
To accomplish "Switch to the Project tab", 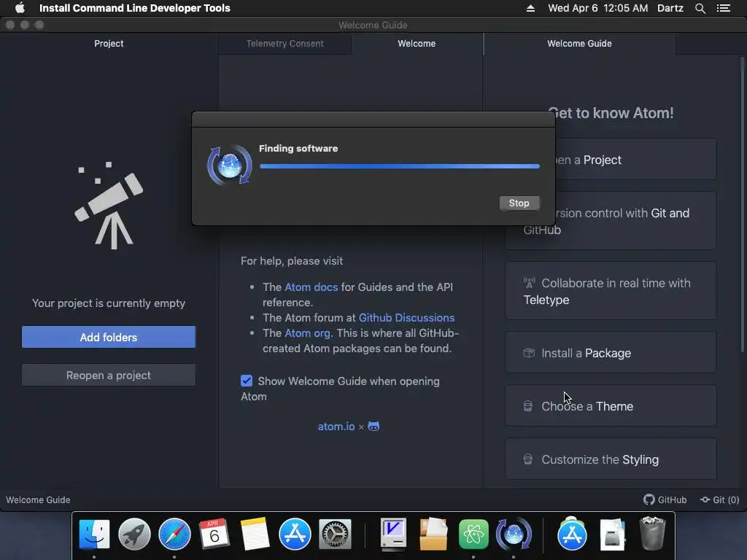I will click(109, 43).
